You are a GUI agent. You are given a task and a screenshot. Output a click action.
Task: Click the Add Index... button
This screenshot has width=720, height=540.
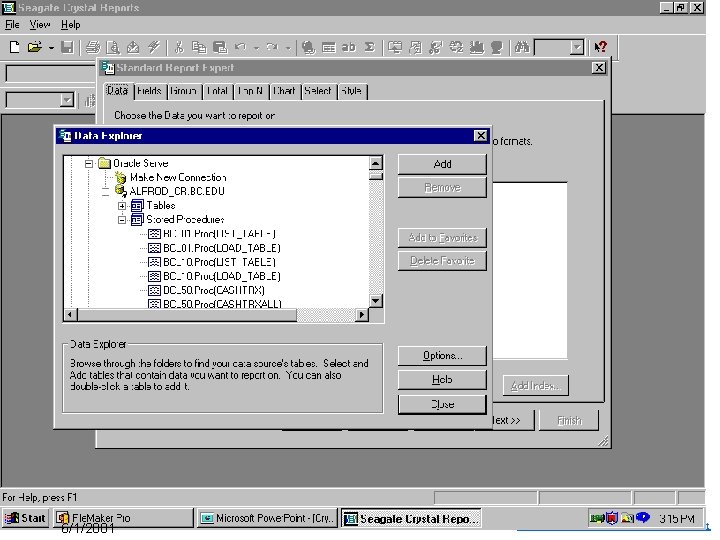coord(535,386)
